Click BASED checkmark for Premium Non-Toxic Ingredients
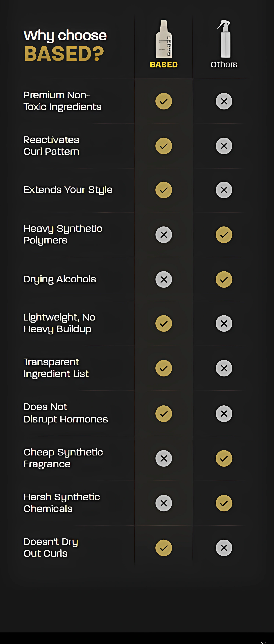274x644 pixels. pyautogui.click(x=164, y=101)
